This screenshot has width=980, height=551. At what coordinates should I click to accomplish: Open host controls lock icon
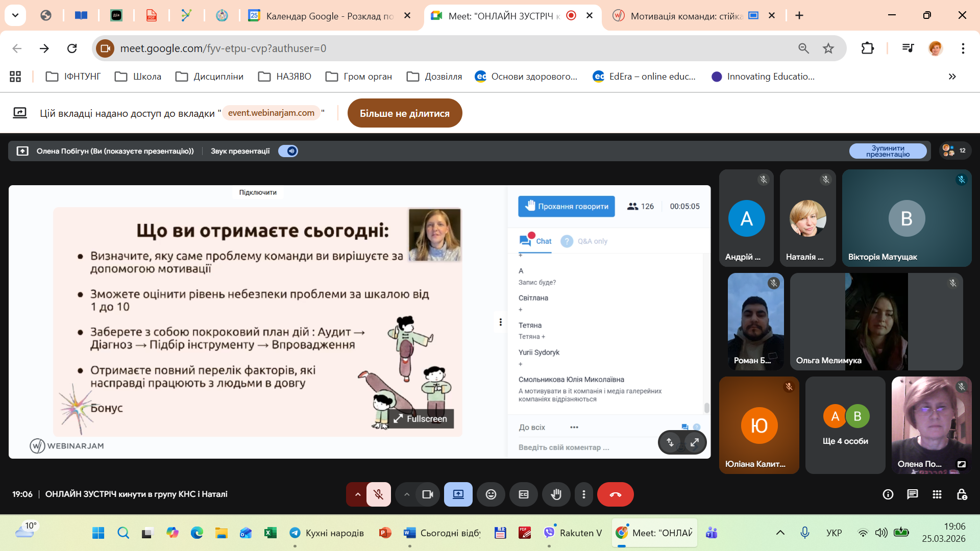[x=962, y=494]
